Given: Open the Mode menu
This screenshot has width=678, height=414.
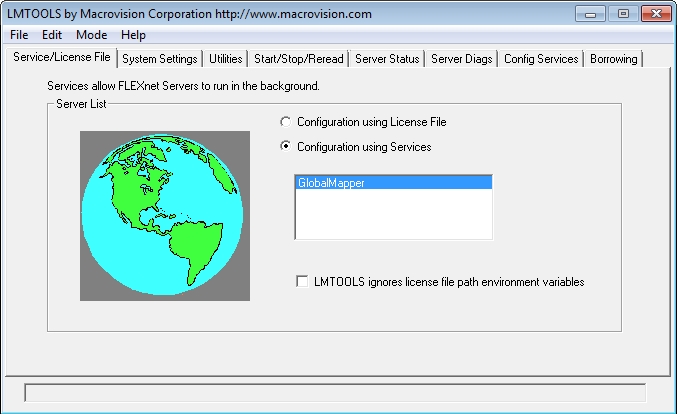Looking at the screenshot, I should pyautogui.click(x=91, y=34).
